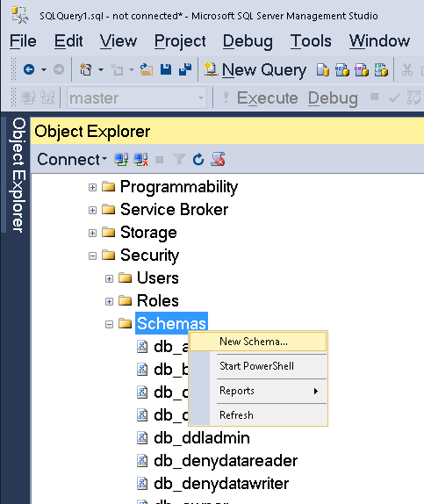This screenshot has height=504, width=424.
Task: Collapse the Security node
Action: (92, 256)
